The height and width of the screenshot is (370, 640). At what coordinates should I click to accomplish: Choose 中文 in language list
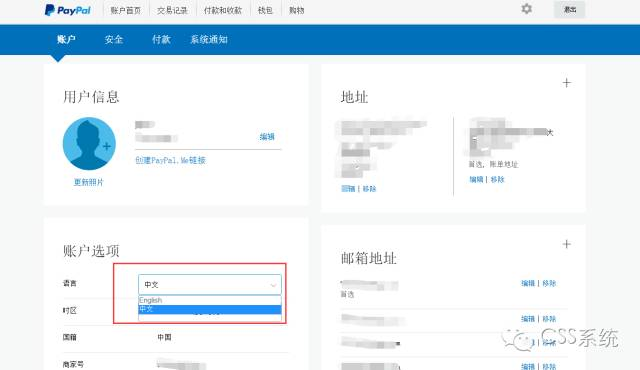[x=210, y=309]
